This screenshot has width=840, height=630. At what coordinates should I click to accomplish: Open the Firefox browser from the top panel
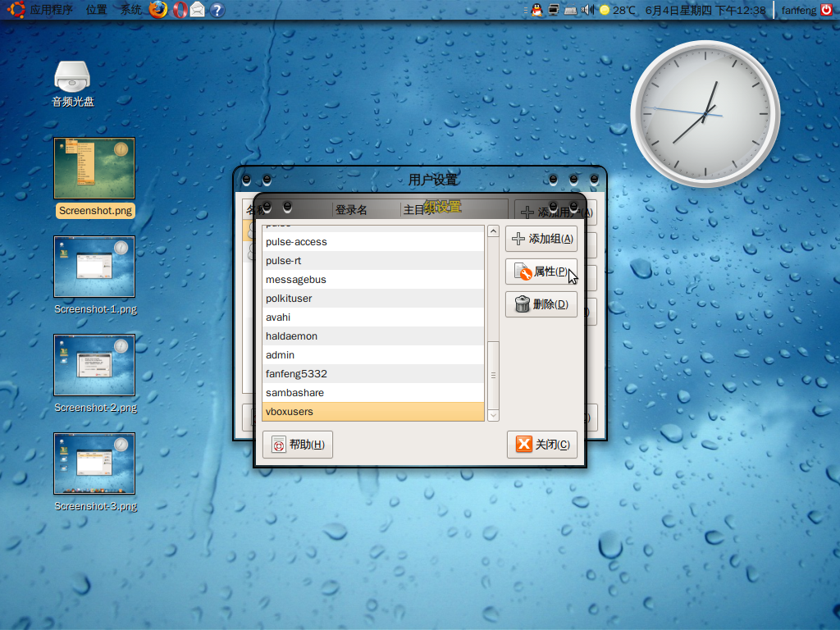(158, 10)
